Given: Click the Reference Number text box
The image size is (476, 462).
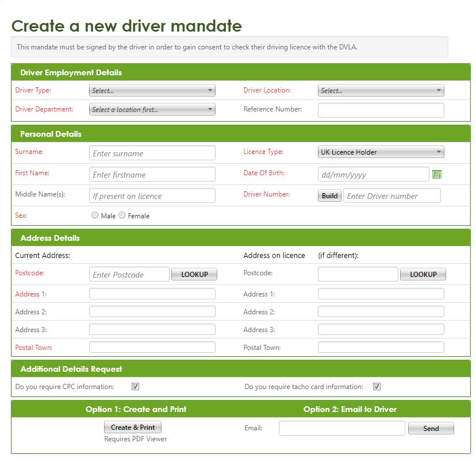Looking at the screenshot, I should (x=381, y=110).
